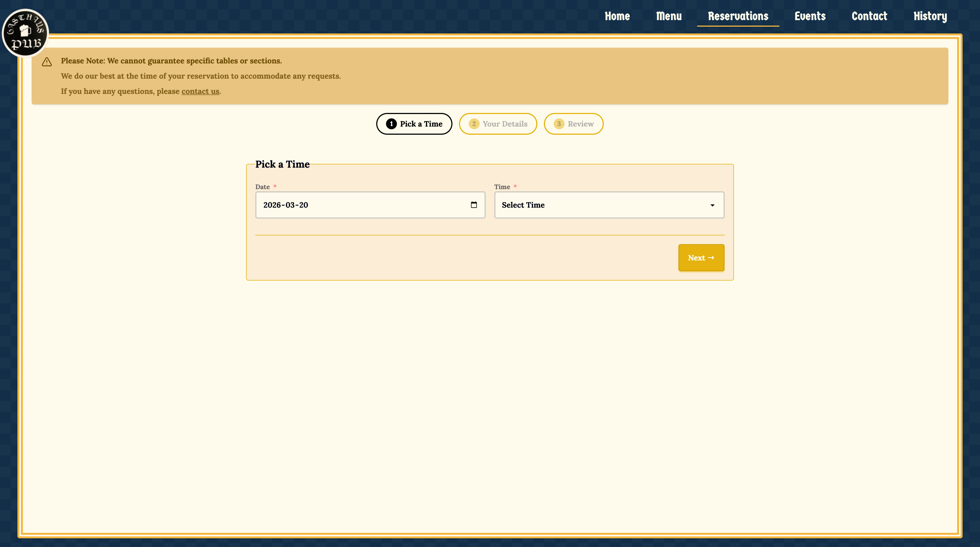980x547 pixels.
Task: Go to the Menu page
Action: coord(669,16)
